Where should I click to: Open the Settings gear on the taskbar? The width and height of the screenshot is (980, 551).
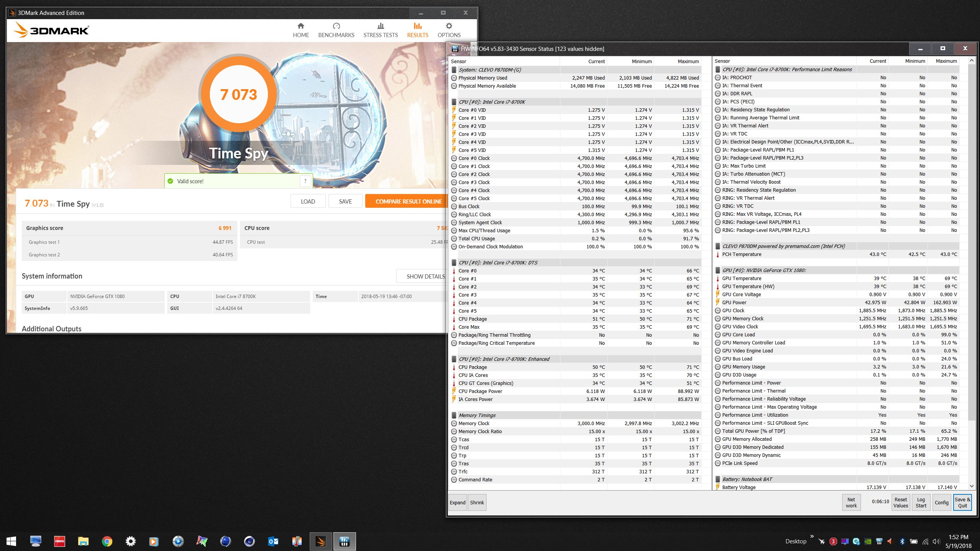pyautogui.click(x=131, y=541)
